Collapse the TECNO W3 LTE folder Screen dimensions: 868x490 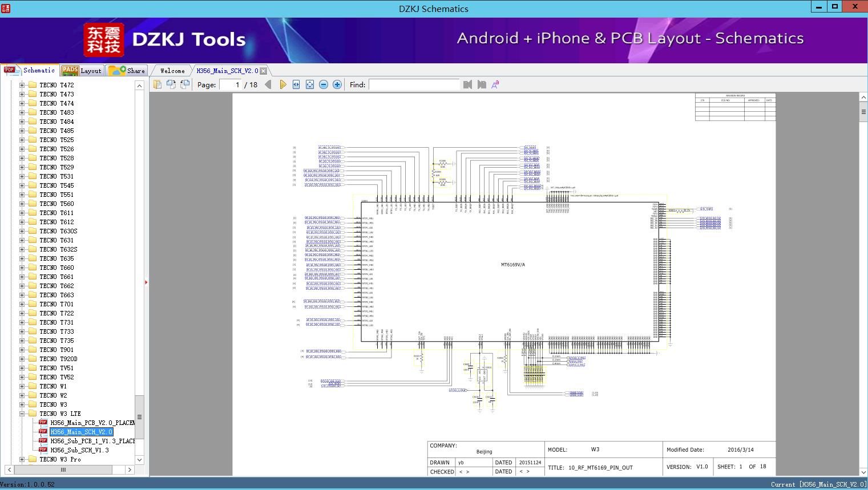(22, 414)
